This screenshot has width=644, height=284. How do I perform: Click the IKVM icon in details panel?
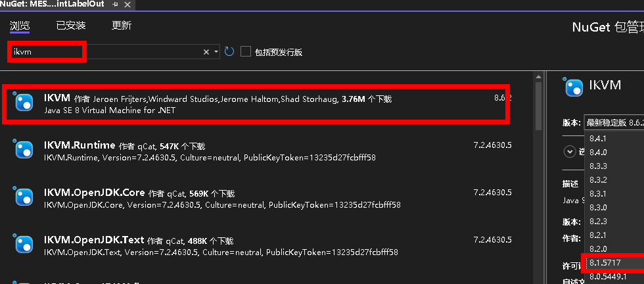[574, 87]
